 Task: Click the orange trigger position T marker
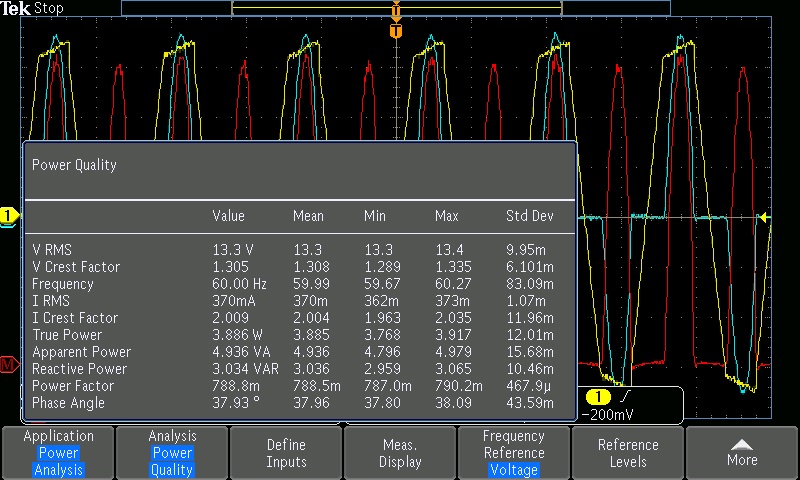(x=396, y=30)
